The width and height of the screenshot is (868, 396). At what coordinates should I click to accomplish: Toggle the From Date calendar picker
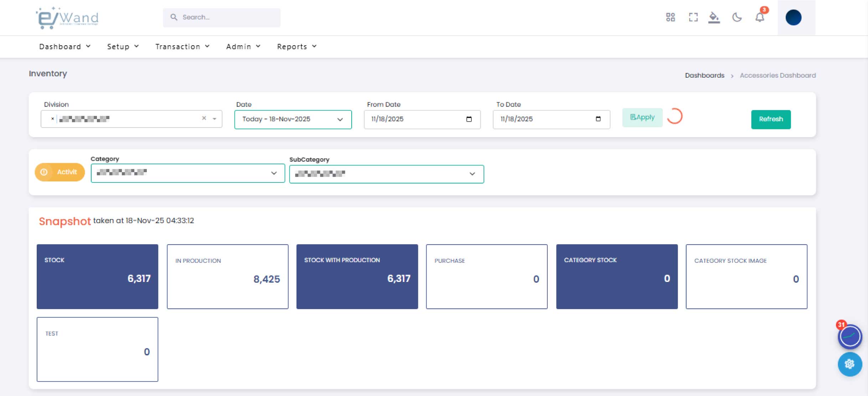point(469,119)
